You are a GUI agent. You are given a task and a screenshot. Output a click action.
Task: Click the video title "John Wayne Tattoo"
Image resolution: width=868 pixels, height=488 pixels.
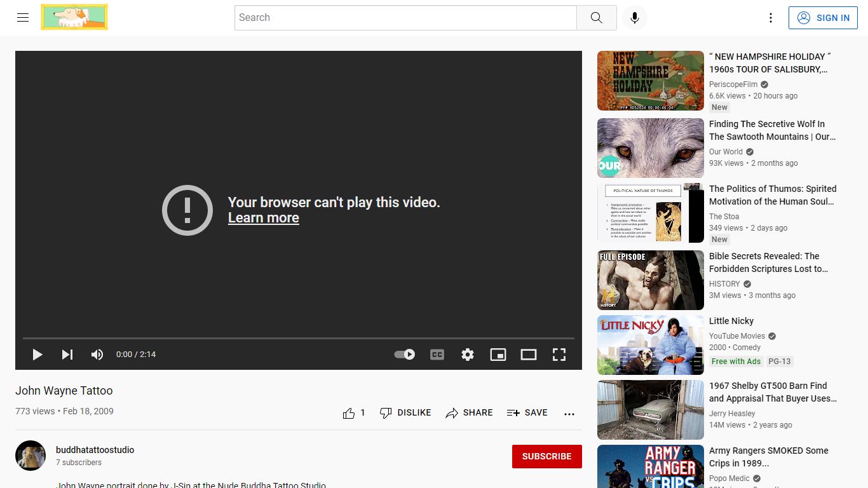64,391
